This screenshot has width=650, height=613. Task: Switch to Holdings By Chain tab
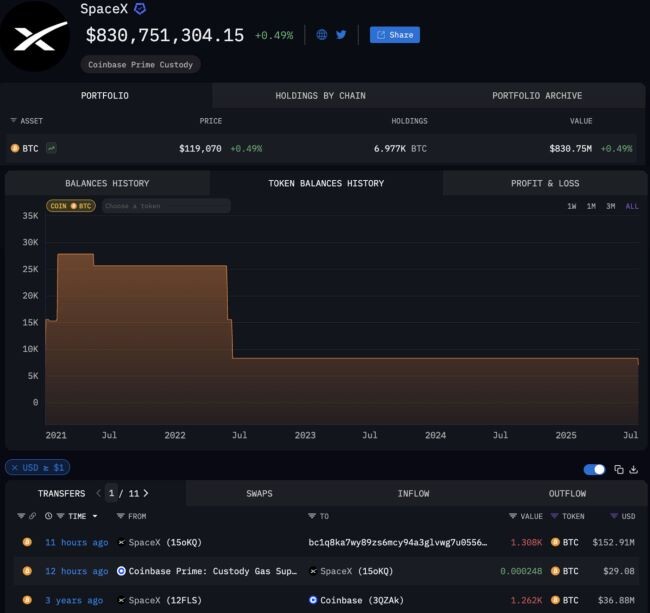click(x=320, y=96)
